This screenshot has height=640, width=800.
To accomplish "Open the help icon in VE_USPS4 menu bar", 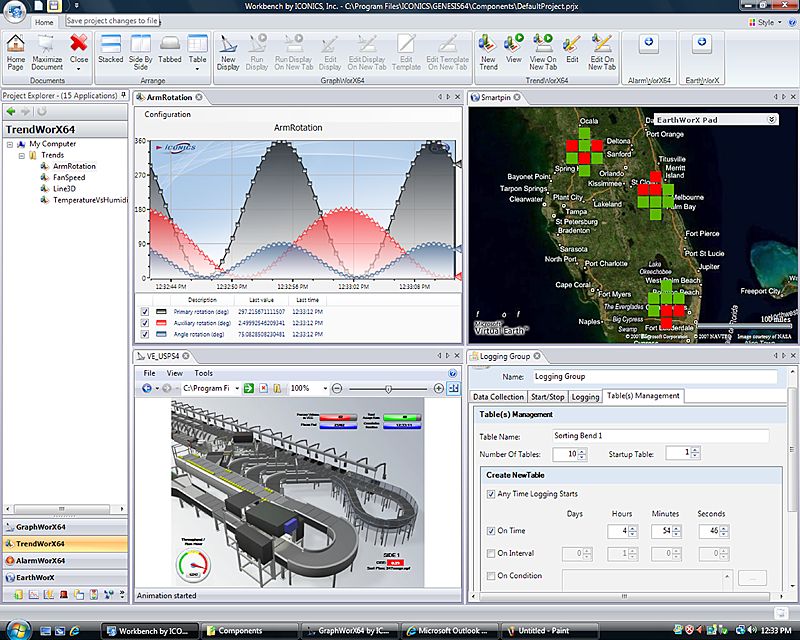I will 452,373.
